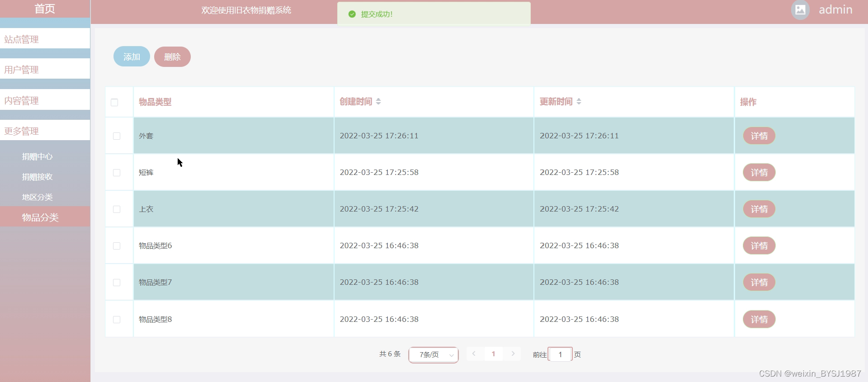Open 详情 for the 物品类型8 row

pyautogui.click(x=759, y=319)
